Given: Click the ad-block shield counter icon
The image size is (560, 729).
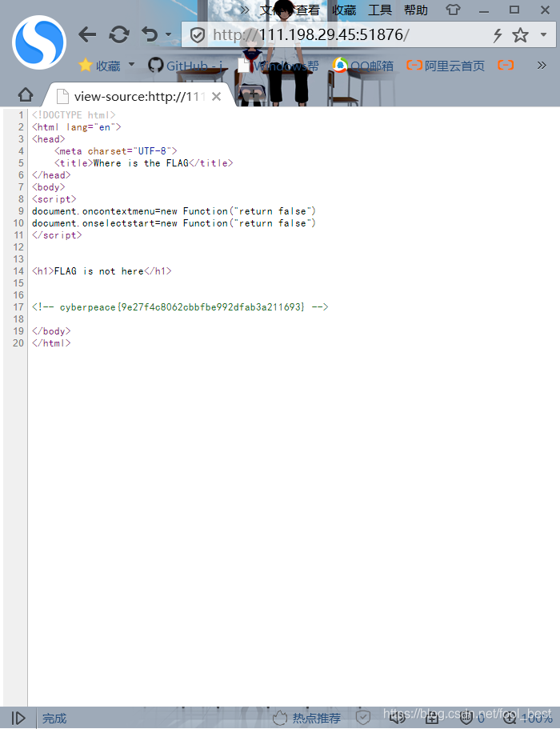Looking at the screenshot, I should (472, 718).
